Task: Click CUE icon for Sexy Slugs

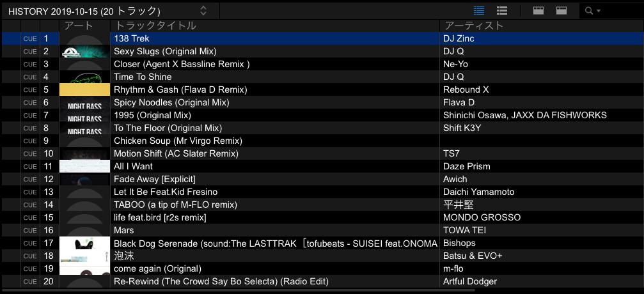Action: (30, 51)
